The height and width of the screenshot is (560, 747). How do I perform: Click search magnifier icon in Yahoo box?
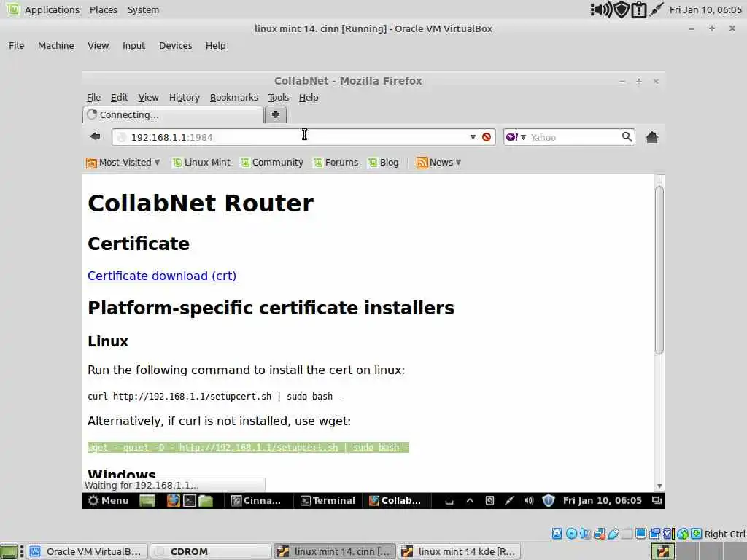[x=627, y=137]
